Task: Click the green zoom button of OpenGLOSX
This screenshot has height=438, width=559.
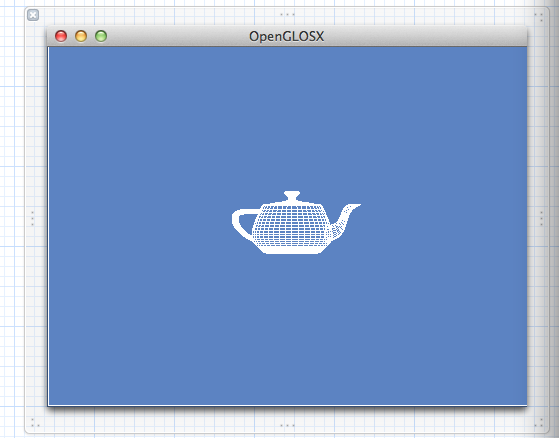Action: [101, 36]
